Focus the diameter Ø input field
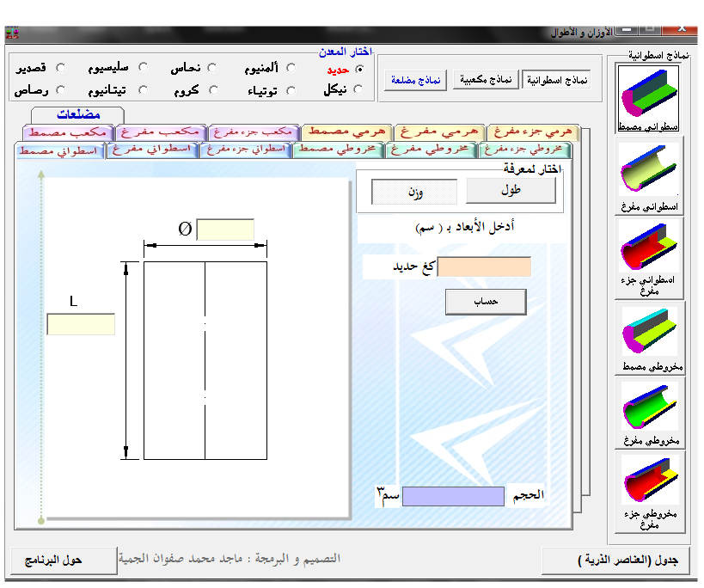 (225, 230)
